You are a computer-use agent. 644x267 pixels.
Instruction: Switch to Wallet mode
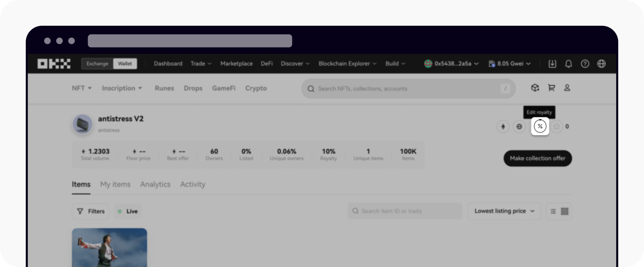tap(125, 64)
